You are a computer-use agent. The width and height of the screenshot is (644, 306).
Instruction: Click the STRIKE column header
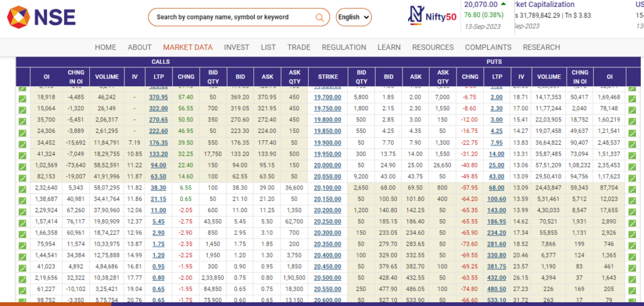tap(328, 77)
